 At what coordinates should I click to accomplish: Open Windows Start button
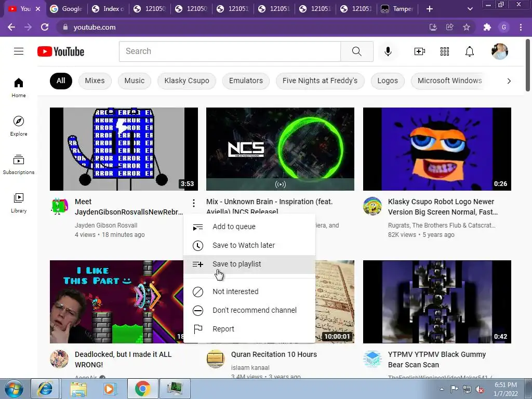pos(14,389)
